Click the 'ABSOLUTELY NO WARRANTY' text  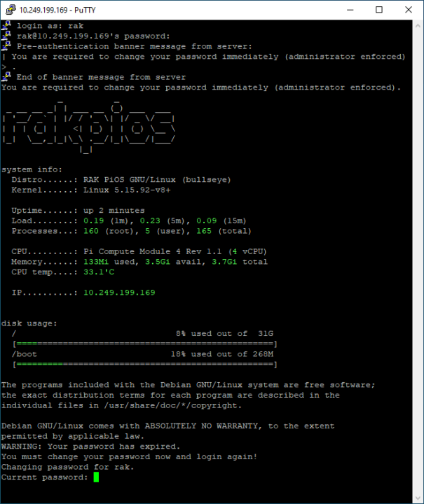201,426
